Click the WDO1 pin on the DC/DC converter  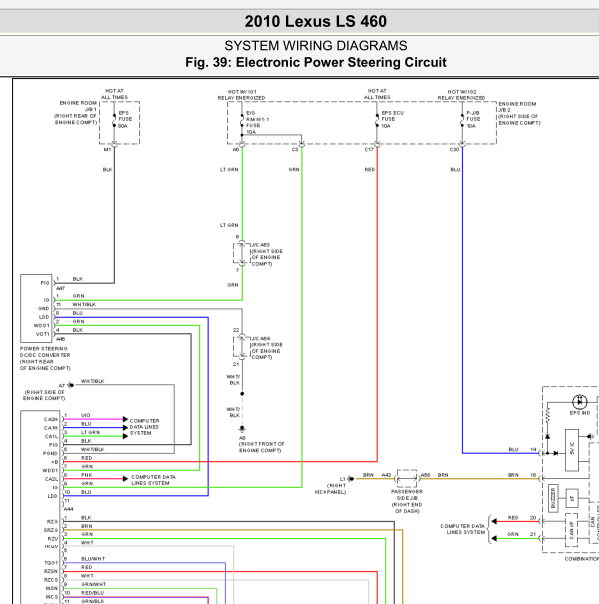[42, 325]
